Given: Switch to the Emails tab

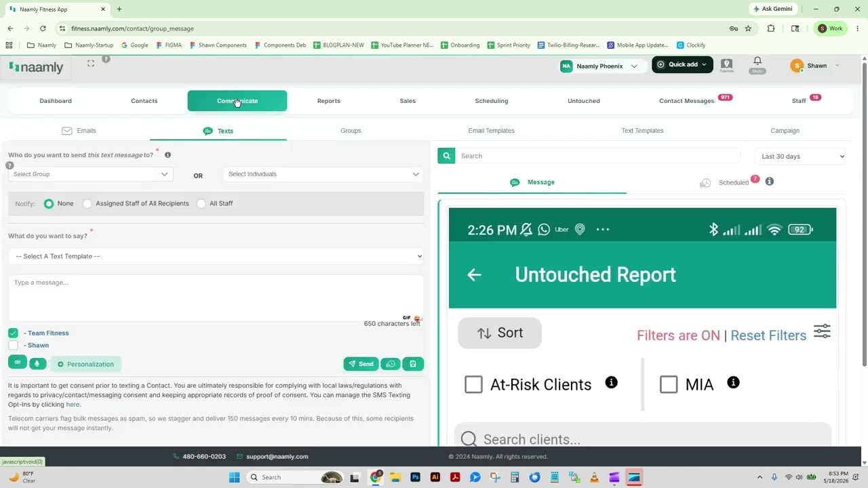Looking at the screenshot, I should coord(79,131).
